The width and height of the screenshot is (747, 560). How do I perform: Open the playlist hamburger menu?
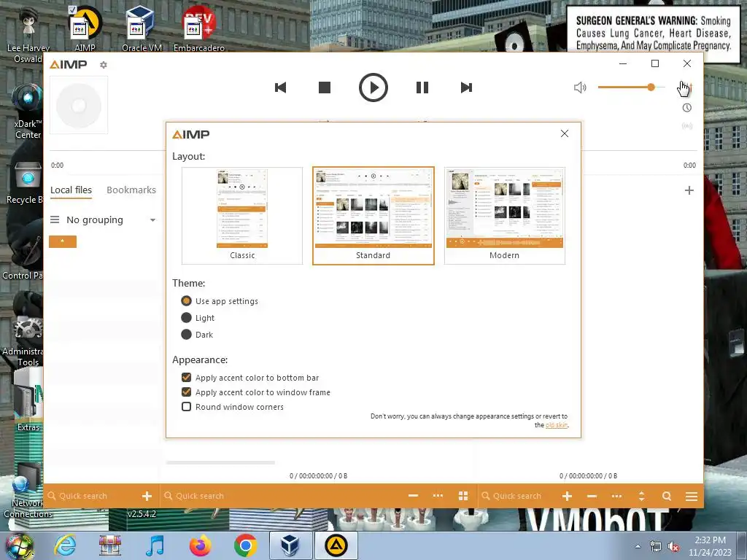pos(692,497)
